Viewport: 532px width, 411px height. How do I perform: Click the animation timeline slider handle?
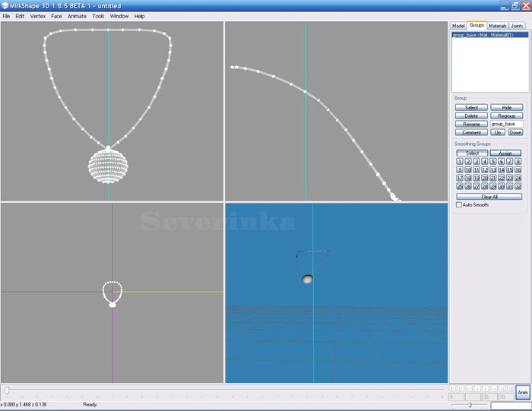click(x=7, y=390)
